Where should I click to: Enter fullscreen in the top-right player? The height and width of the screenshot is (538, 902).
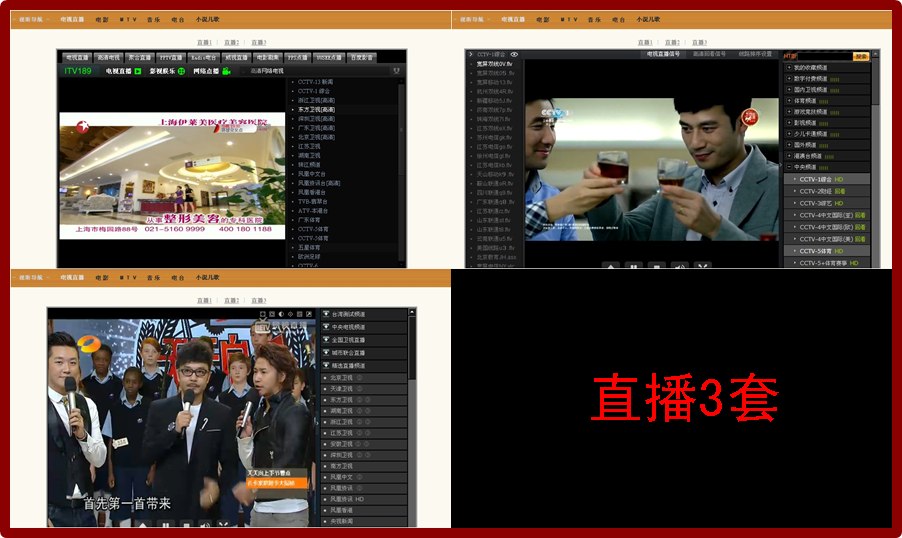[703, 268]
